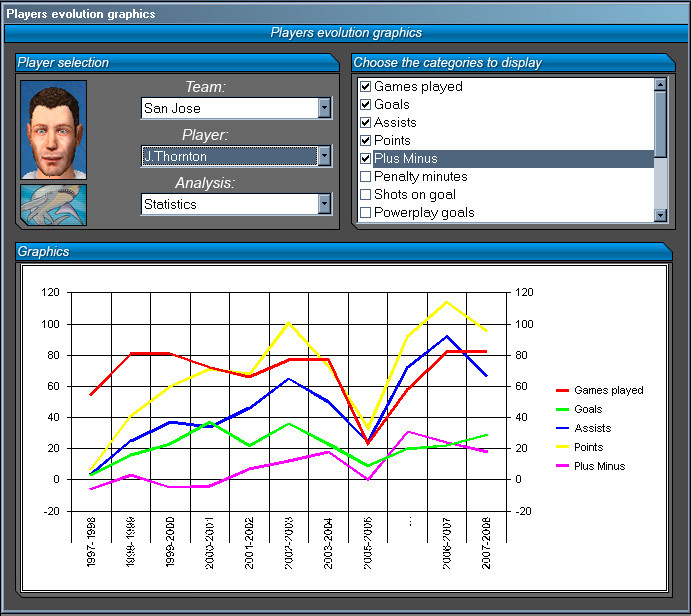691x616 pixels.
Task: Toggle the Assists checkbox
Action: 365,122
